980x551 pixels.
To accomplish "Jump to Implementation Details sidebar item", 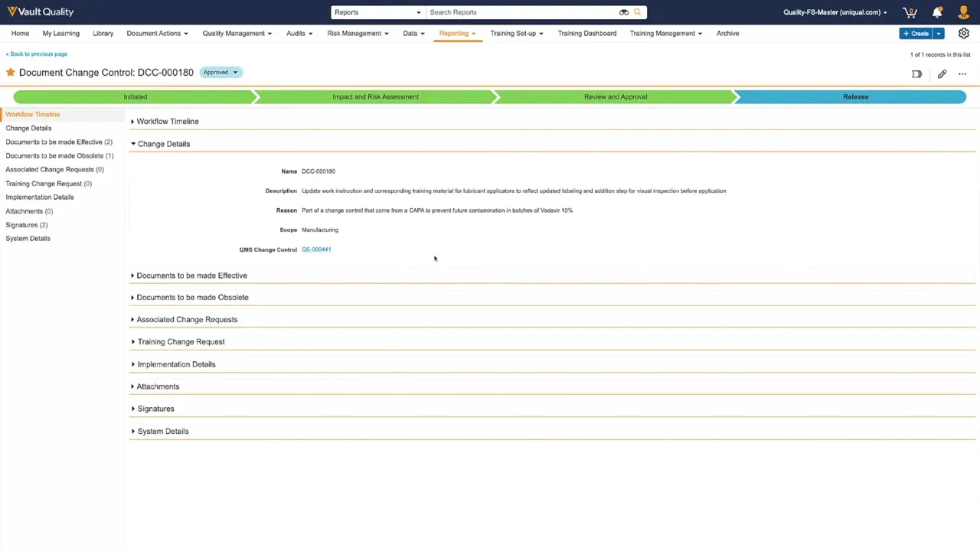I will tap(40, 197).
